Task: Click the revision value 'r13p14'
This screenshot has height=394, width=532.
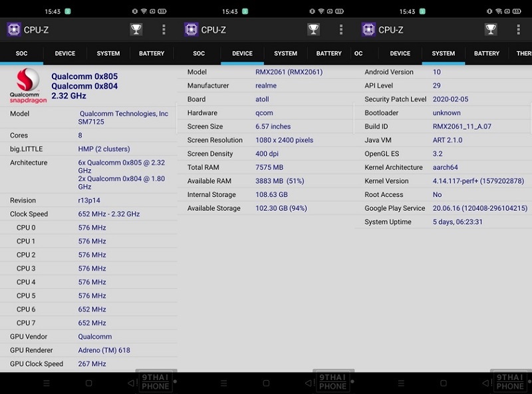Action: (x=89, y=200)
